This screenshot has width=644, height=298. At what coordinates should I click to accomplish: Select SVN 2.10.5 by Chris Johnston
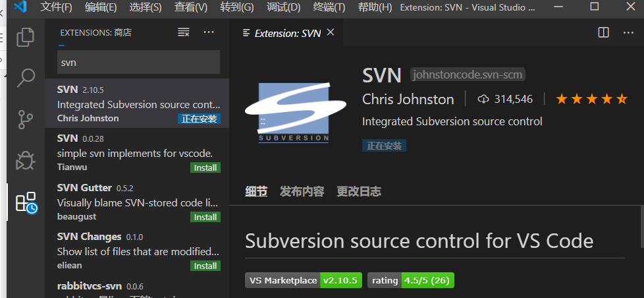[x=137, y=103]
